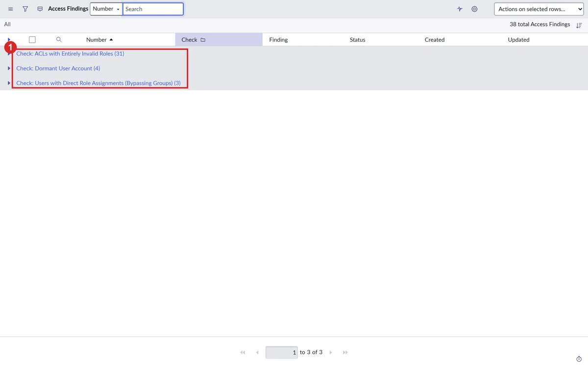This screenshot has height=368, width=588.
Task: Sort by the Finding column header
Action: pos(278,40)
